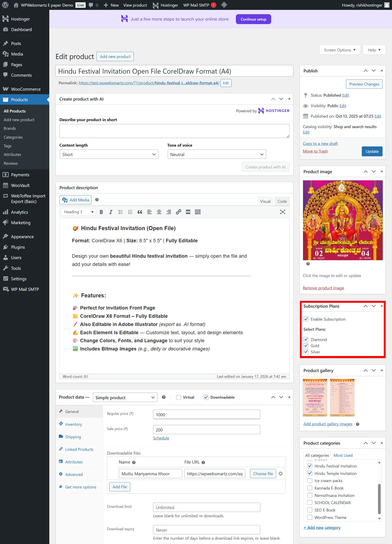Click the first product gallery thumbnail

315,398
